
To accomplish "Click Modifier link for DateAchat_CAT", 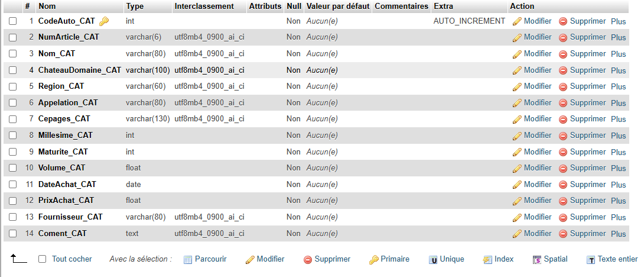I will tap(538, 184).
